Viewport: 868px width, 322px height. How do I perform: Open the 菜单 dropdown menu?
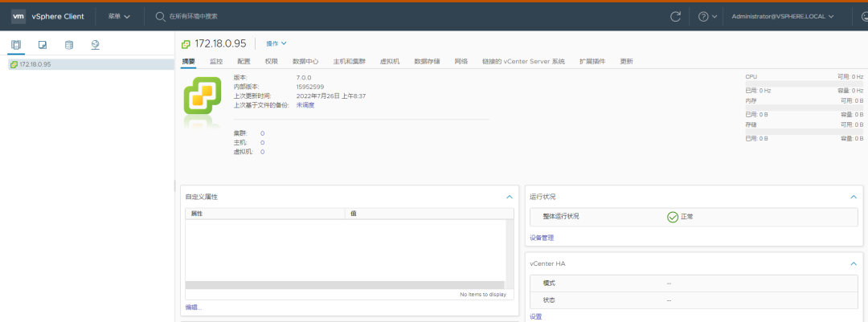(119, 17)
